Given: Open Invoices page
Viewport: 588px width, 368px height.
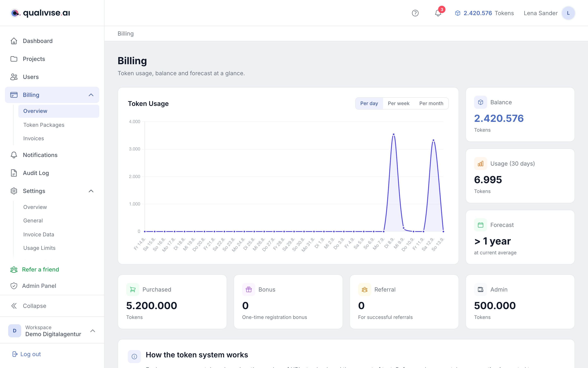Looking at the screenshot, I should tap(33, 138).
